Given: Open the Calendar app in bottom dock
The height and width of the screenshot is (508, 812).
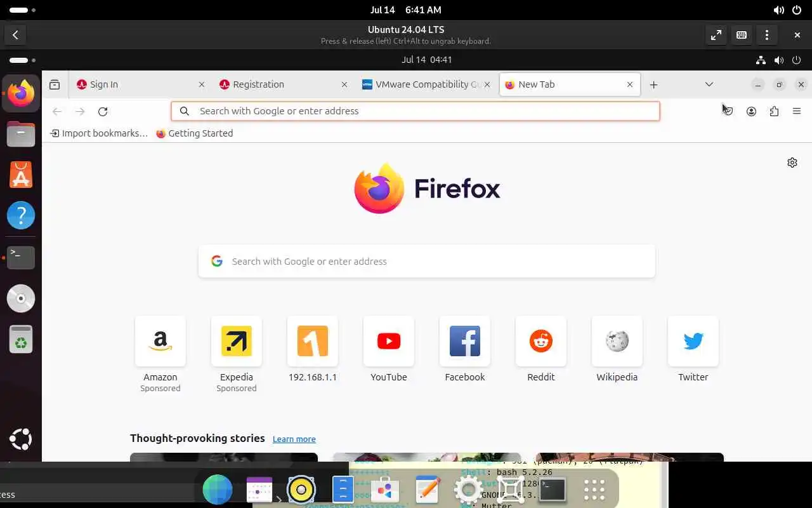Looking at the screenshot, I should [259, 490].
